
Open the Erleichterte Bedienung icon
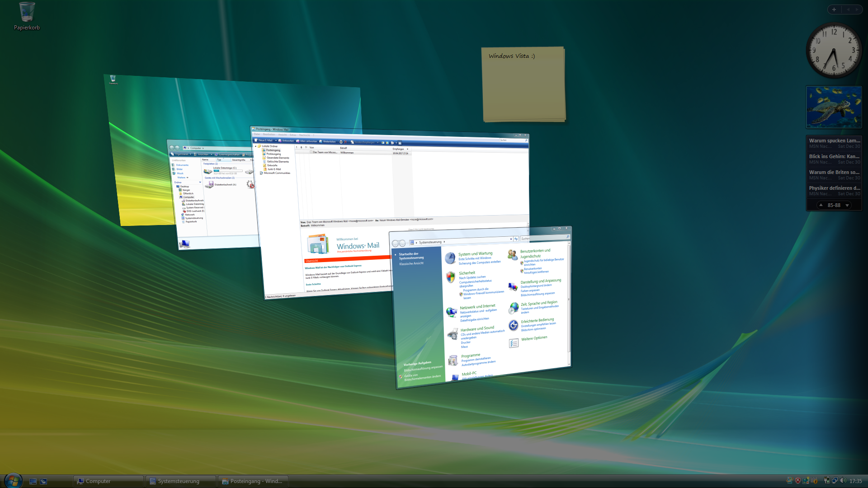click(513, 325)
